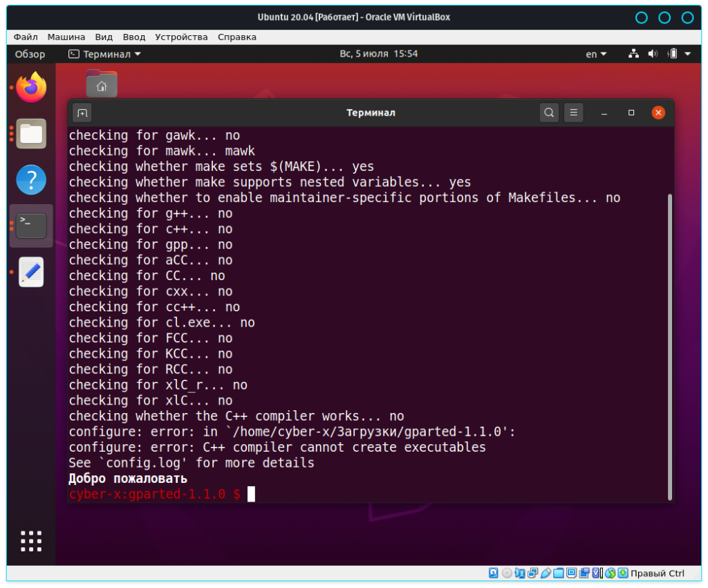Open the Устройства menu
The width and height of the screenshot is (708, 588).
pyautogui.click(x=181, y=37)
